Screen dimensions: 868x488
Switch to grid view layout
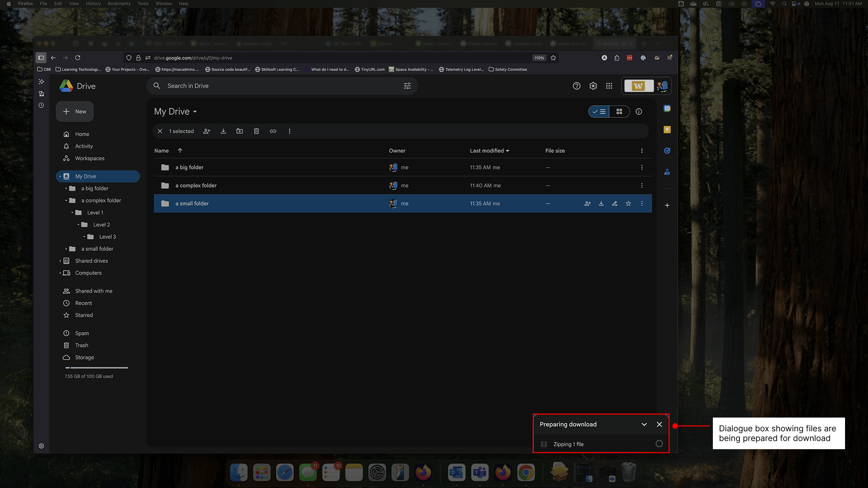619,111
